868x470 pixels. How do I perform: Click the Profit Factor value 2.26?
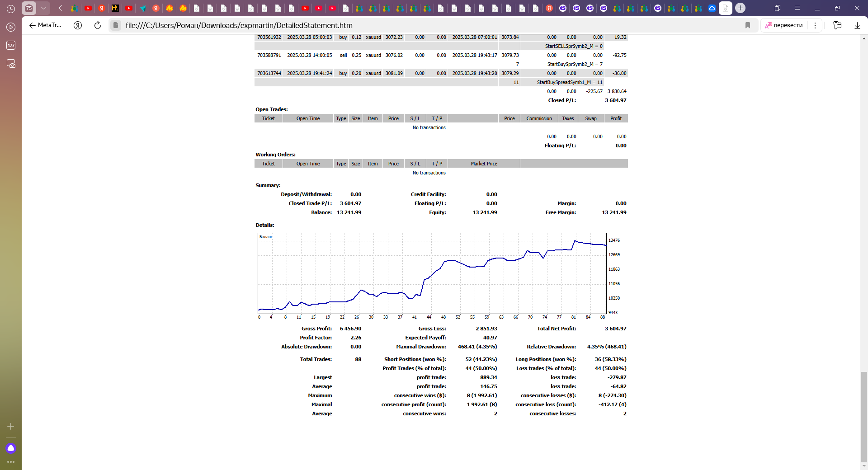356,338
